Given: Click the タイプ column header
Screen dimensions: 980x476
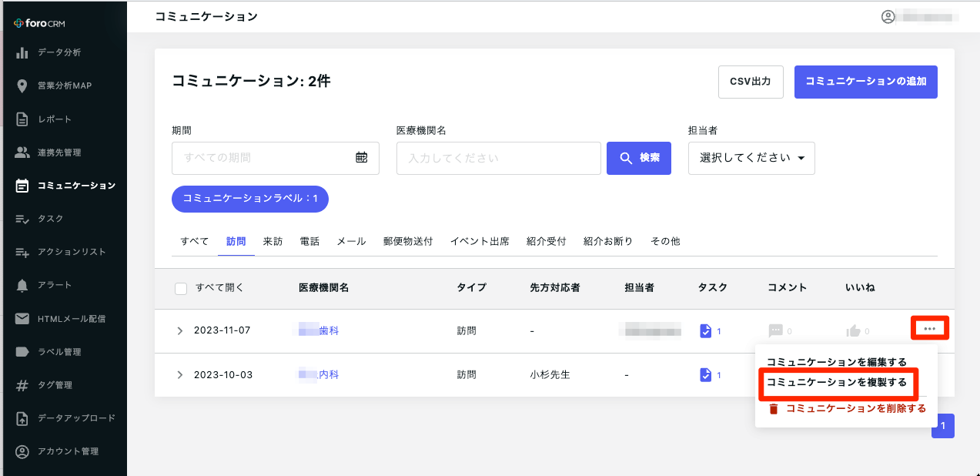Looking at the screenshot, I should coord(472,288).
